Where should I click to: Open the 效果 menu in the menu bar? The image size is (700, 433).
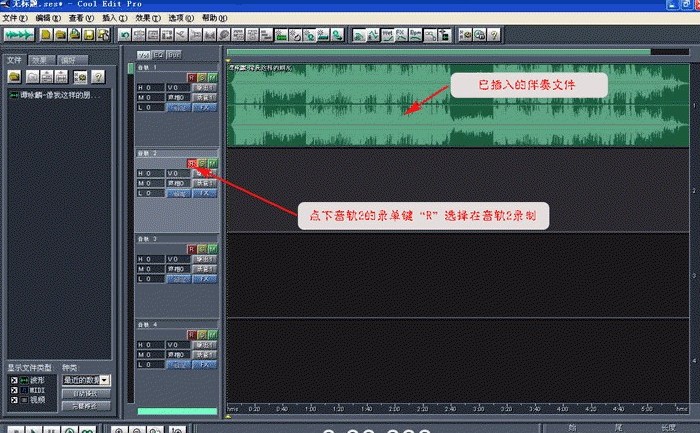tap(148, 18)
